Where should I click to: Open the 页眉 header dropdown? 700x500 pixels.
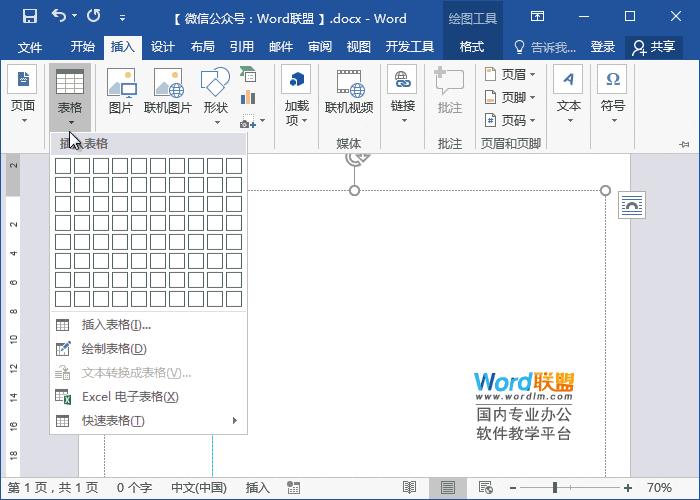(510, 74)
